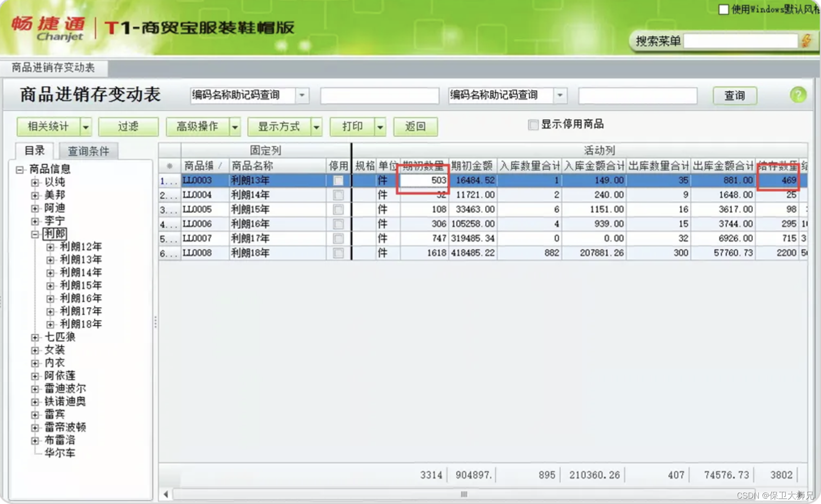
Task: Click the 207881.26 amount cell
Action: (594, 253)
